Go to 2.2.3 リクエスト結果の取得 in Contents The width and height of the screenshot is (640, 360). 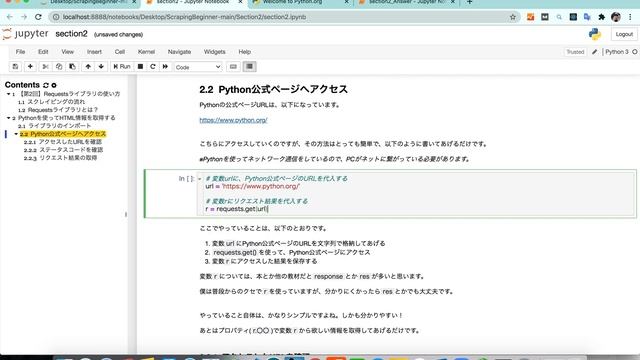point(60,158)
